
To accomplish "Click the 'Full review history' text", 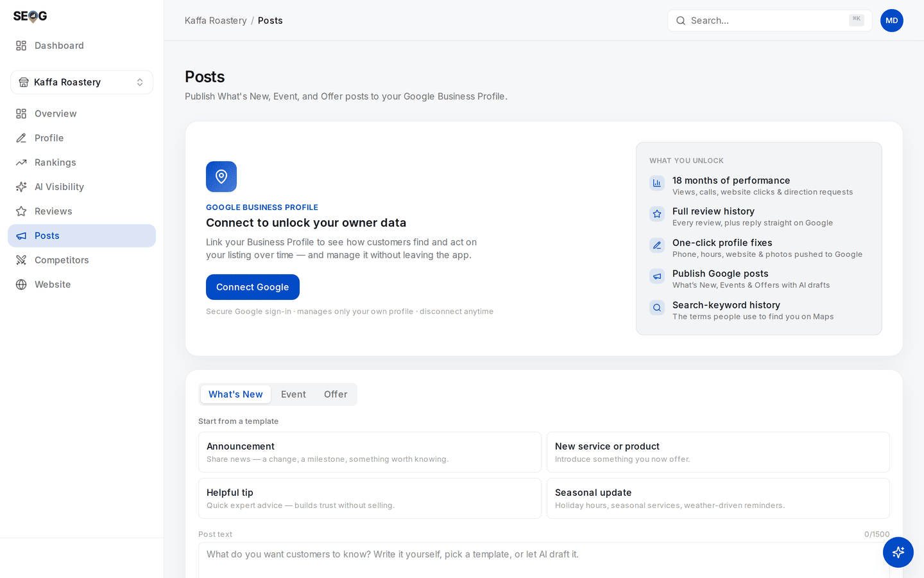I will pyautogui.click(x=713, y=211).
